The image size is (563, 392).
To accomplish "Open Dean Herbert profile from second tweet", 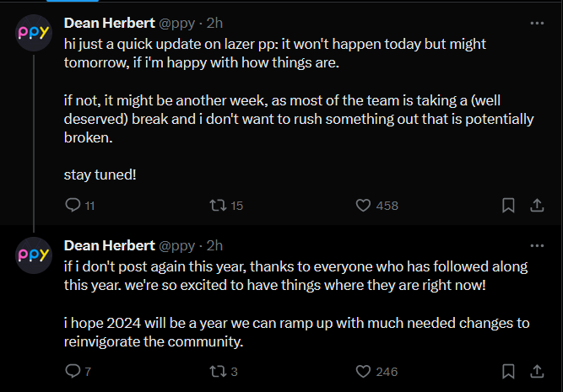I will coord(110,246).
